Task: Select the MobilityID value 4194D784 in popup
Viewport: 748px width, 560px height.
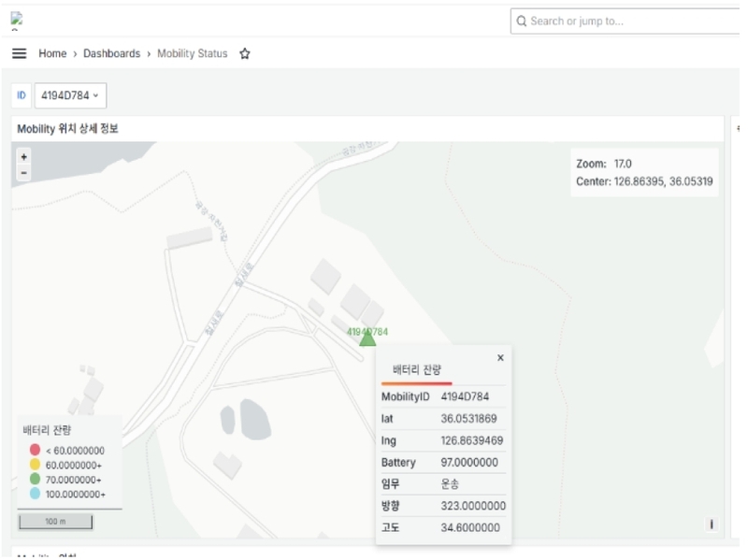Action: (x=465, y=396)
